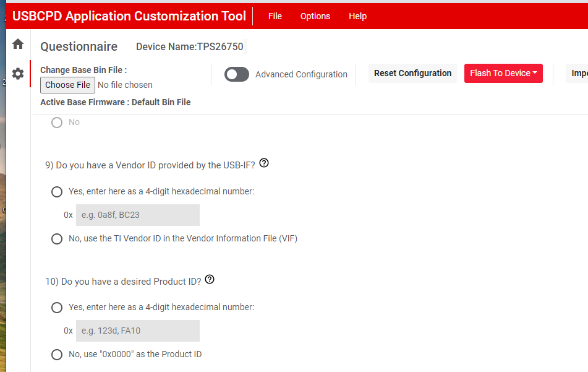
Task: Click the Choose File button
Action: pyautogui.click(x=67, y=85)
